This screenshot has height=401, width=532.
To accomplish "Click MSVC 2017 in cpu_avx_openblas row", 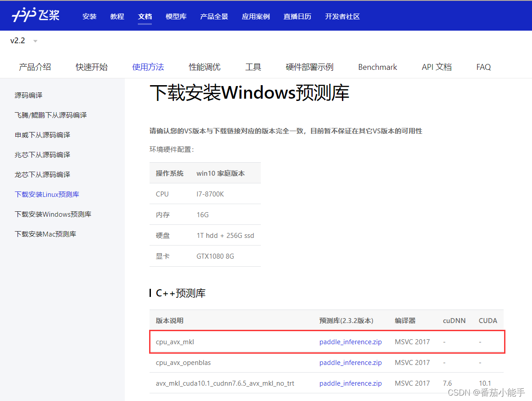I will pos(412,363).
